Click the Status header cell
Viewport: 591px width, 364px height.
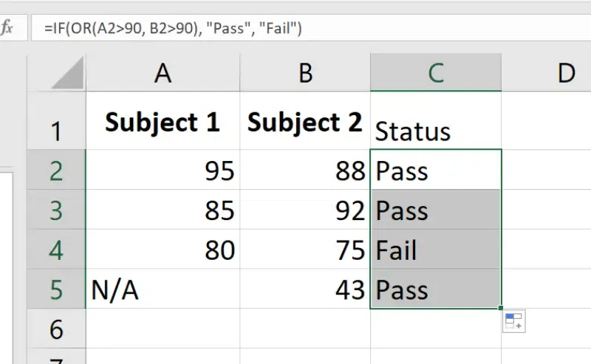point(436,131)
